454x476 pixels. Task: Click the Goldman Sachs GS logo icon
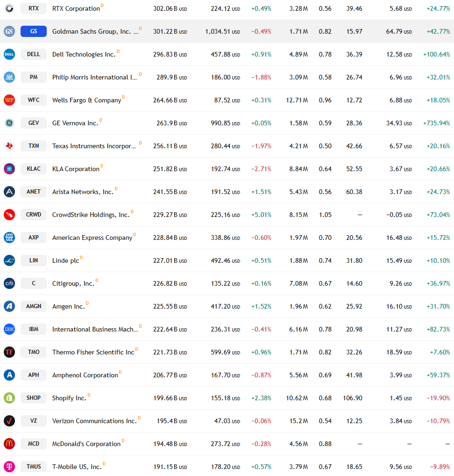click(9, 31)
